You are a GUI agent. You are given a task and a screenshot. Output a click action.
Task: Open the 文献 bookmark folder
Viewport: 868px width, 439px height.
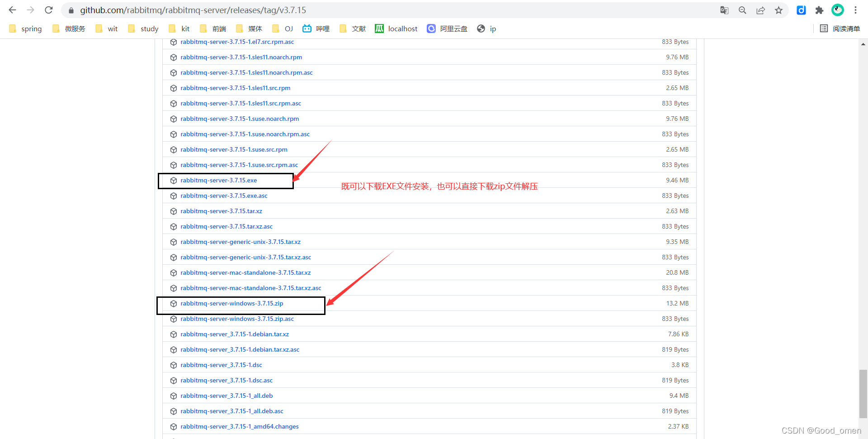[353, 29]
